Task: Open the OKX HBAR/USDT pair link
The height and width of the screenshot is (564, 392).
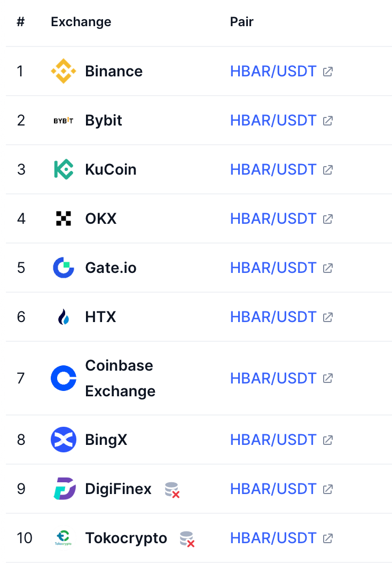Action: click(273, 219)
